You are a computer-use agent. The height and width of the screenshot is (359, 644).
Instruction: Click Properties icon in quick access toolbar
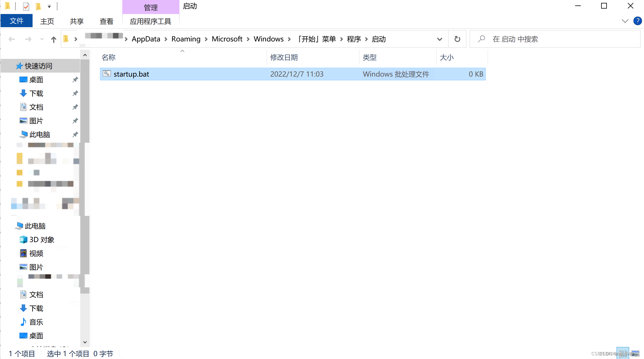coord(26,6)
